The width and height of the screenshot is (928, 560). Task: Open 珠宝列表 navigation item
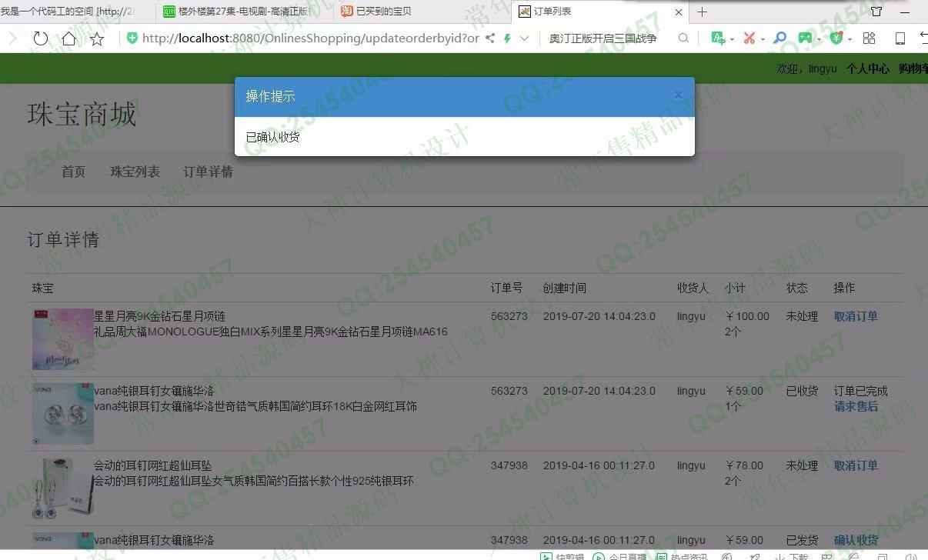135,172
